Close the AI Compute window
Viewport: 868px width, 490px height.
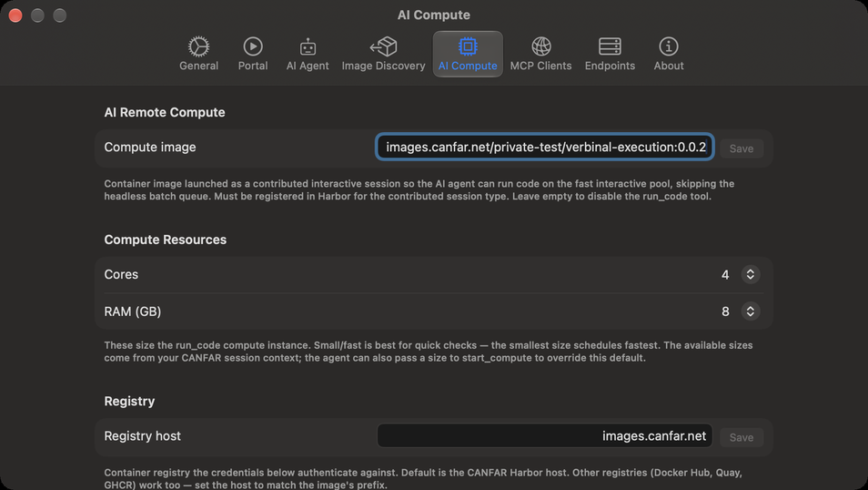pyautogui.click(x=15, y=15)
